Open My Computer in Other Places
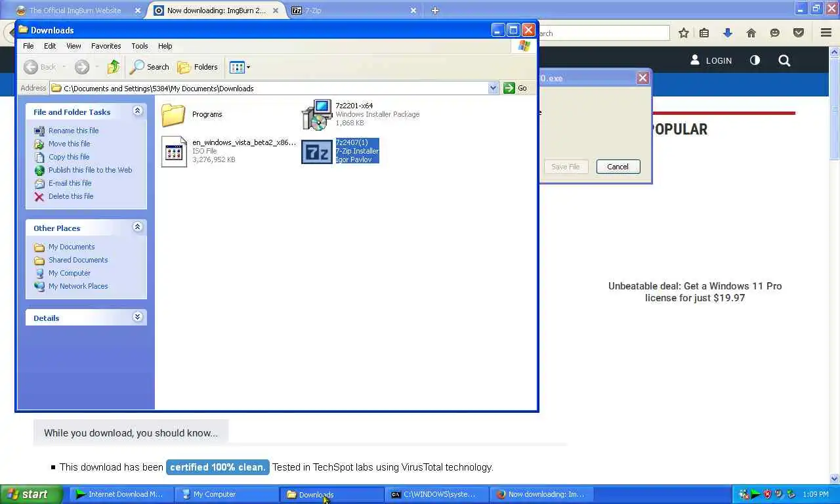This screenshot has width=840, height=504. click(x=70, y=273)
